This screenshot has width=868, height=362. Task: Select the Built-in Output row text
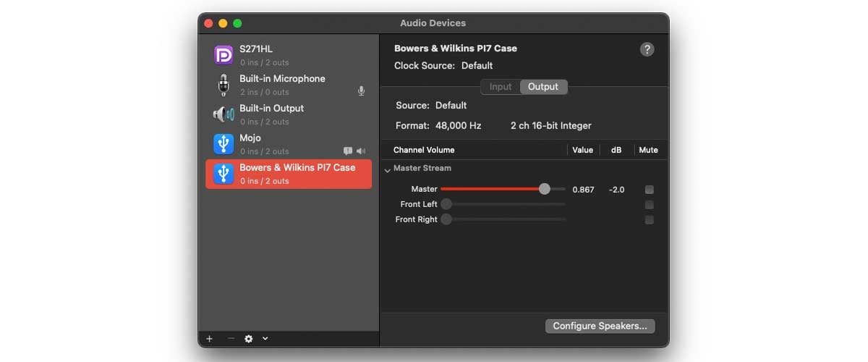pos(271,109)
